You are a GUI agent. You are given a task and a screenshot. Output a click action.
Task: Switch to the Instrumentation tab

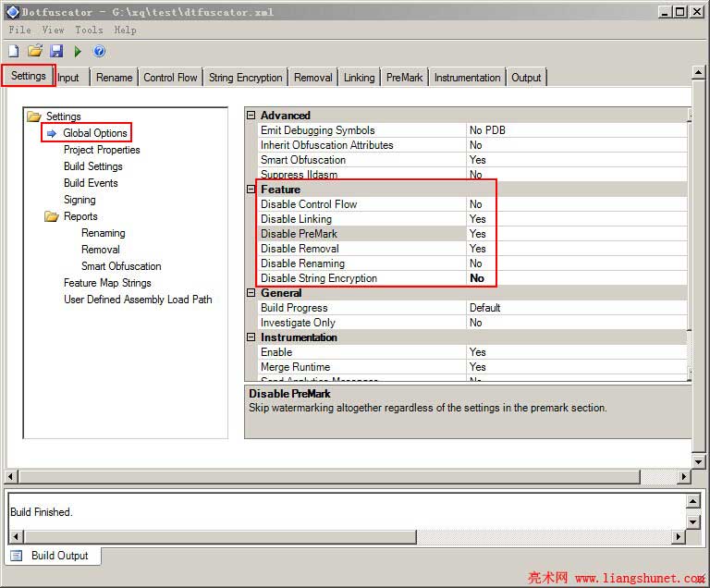(467, 78)
